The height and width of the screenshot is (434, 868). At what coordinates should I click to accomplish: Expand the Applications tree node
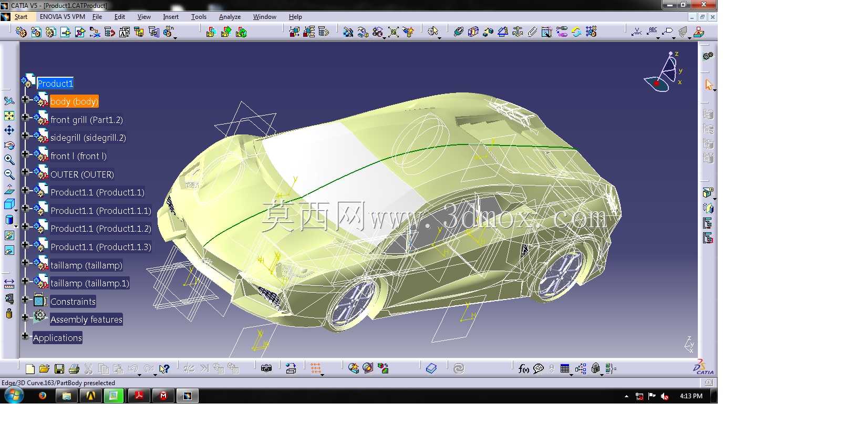25,335
